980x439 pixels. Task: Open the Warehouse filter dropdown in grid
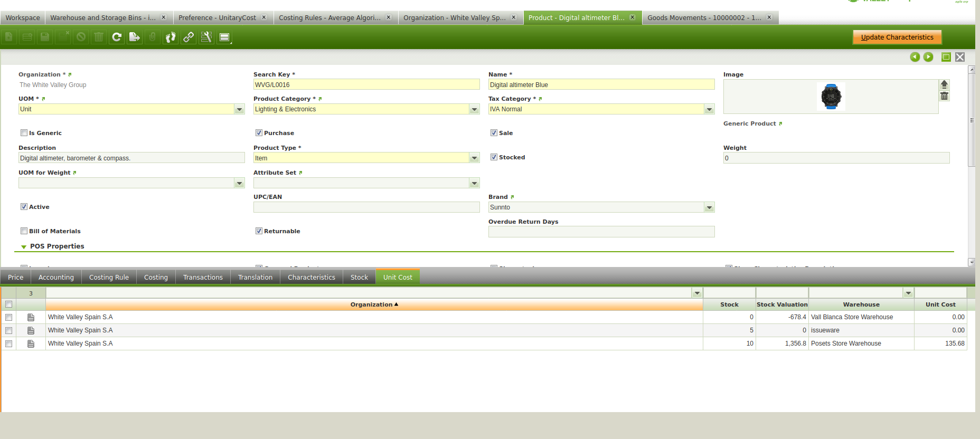(x=908, y=293)
